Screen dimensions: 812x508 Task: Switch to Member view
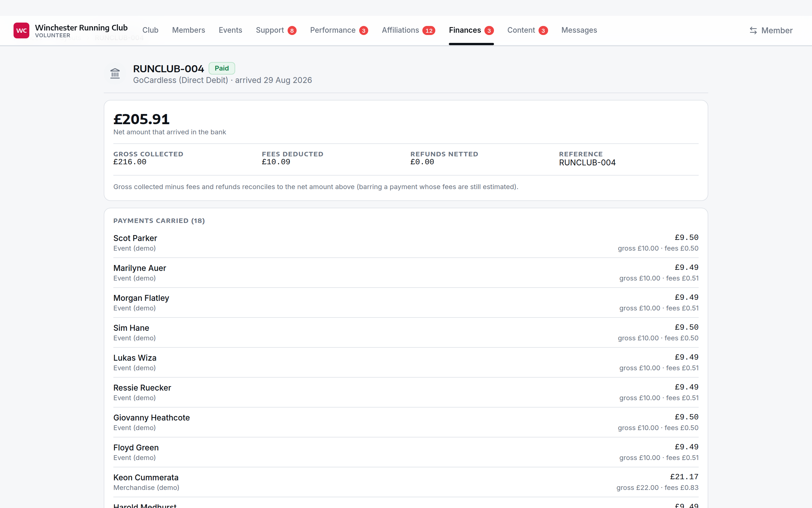coord(771,30)
